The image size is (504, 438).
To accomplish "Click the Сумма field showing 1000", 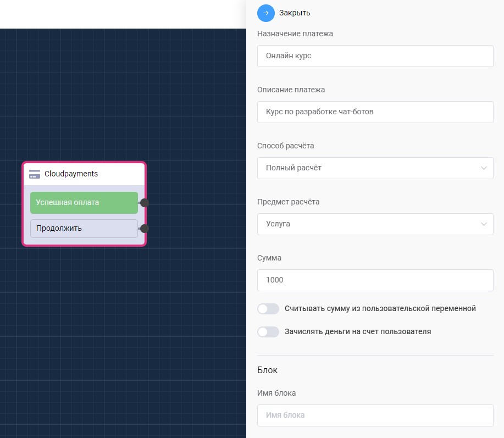I will [375, 280].
